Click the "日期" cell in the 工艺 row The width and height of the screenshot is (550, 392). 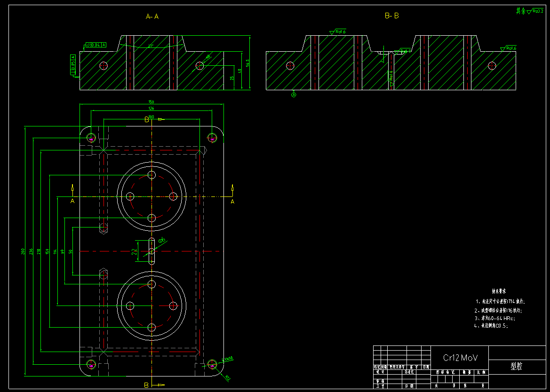pyautogui.click(x=409, y=386)
